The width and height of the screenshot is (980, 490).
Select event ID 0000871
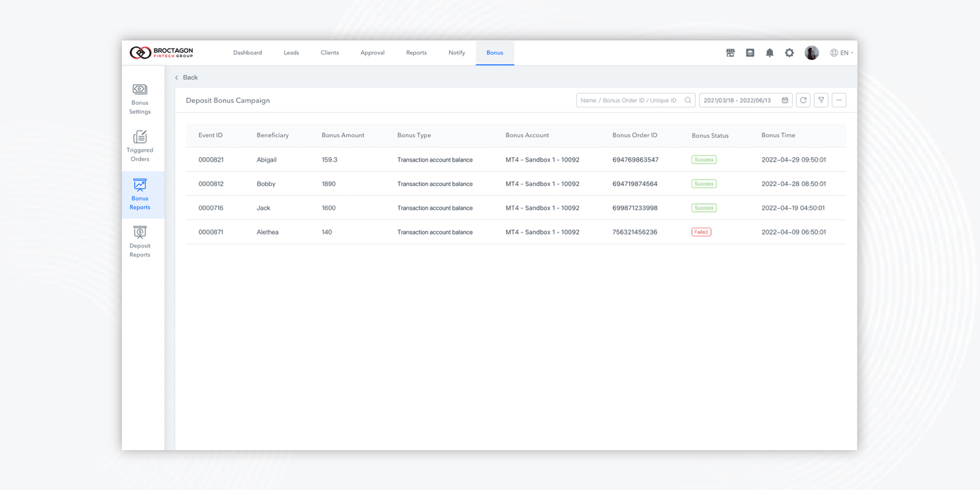click(x=211, y=232)
